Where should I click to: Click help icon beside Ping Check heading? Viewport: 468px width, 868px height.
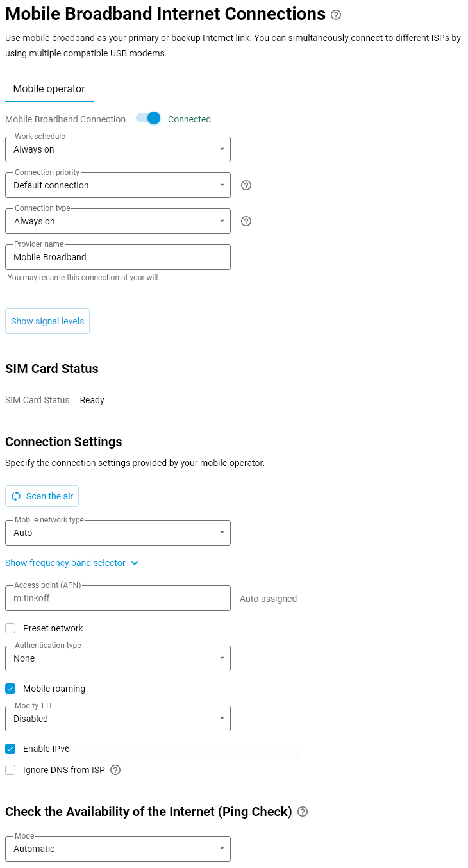point(303,812)
